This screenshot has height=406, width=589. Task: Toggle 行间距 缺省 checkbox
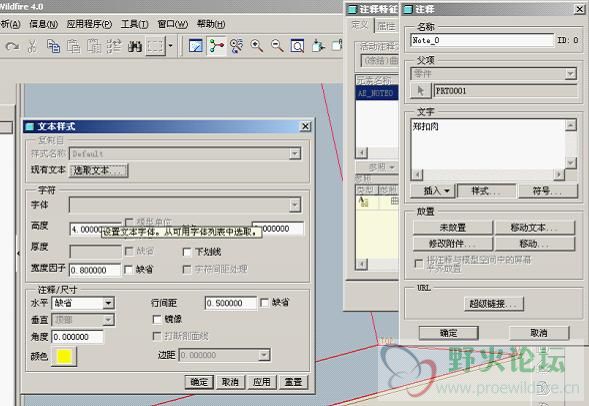pos(264,302)
